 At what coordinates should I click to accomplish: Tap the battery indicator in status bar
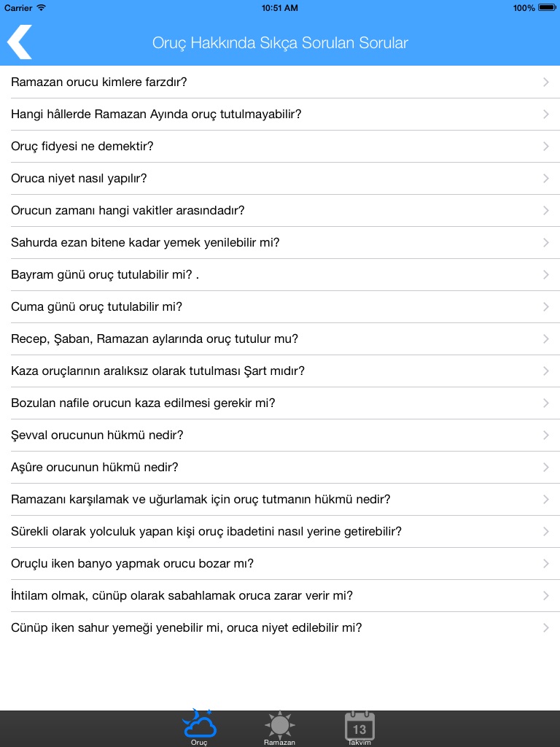coord(547,8)
